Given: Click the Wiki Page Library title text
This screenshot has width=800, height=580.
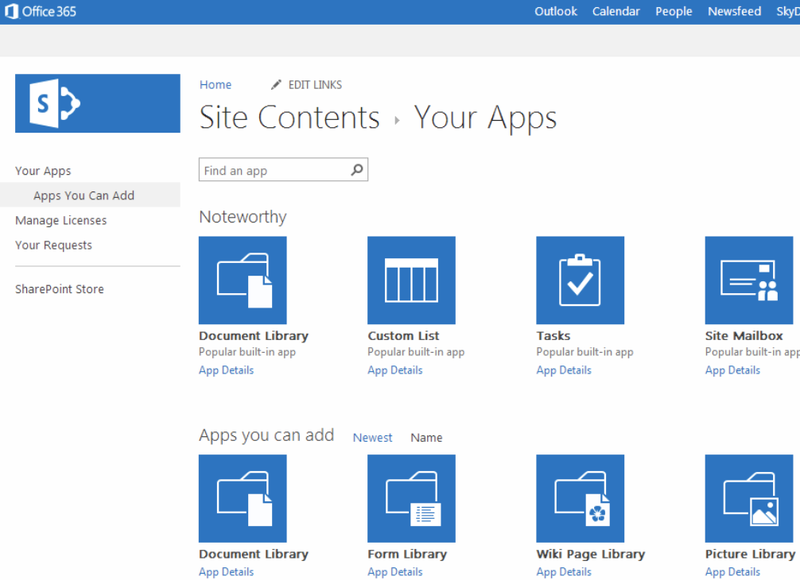Looking at the screenshot, I should (x=591, y=554).
